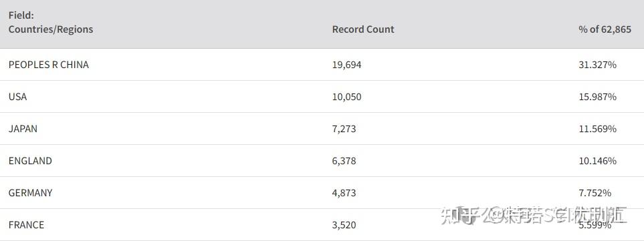Click the % of 62,865 column header
The height and width of the screenshot is (241, 644).
[x=605, y=29]
